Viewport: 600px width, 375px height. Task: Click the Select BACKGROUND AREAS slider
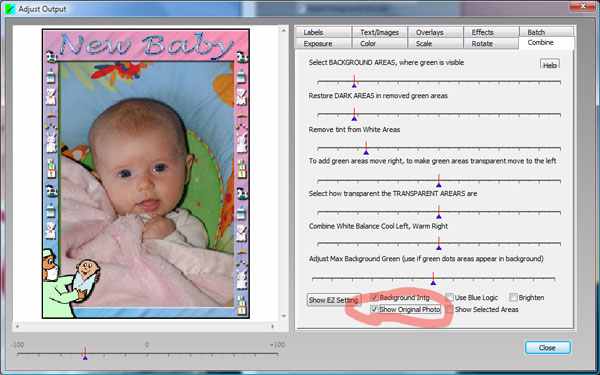[439, 82]
